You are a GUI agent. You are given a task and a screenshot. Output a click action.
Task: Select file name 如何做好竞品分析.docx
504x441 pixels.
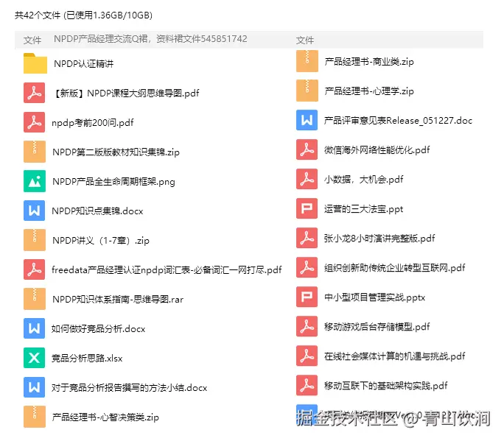pos(98,328)
